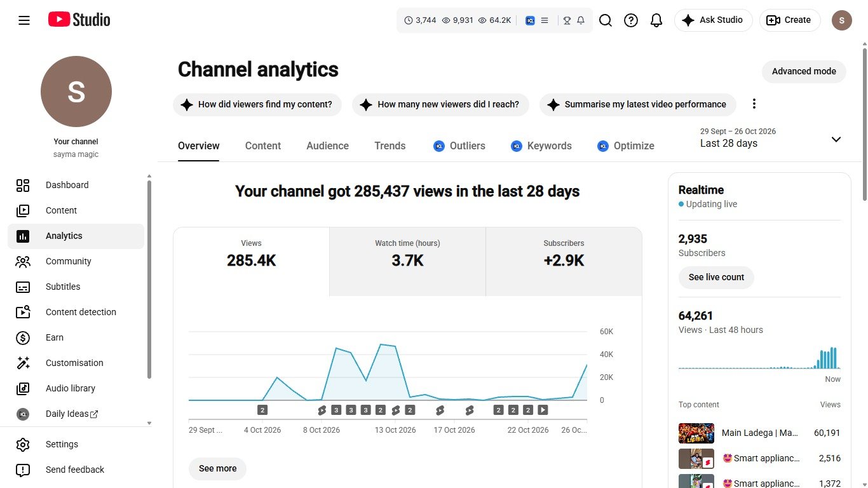868x488 pixels.
Task: Switch to the Trends tab
Action: (390, 146)
